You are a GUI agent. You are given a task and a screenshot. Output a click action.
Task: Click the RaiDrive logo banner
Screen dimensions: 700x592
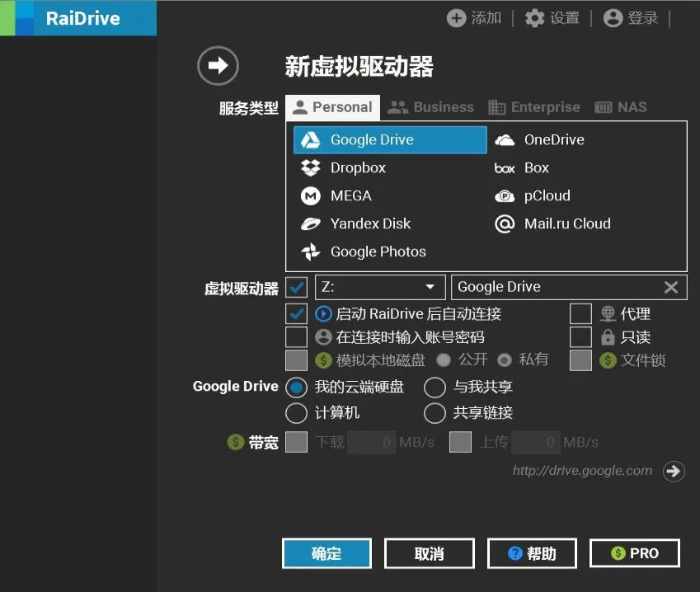click(78, 18)
